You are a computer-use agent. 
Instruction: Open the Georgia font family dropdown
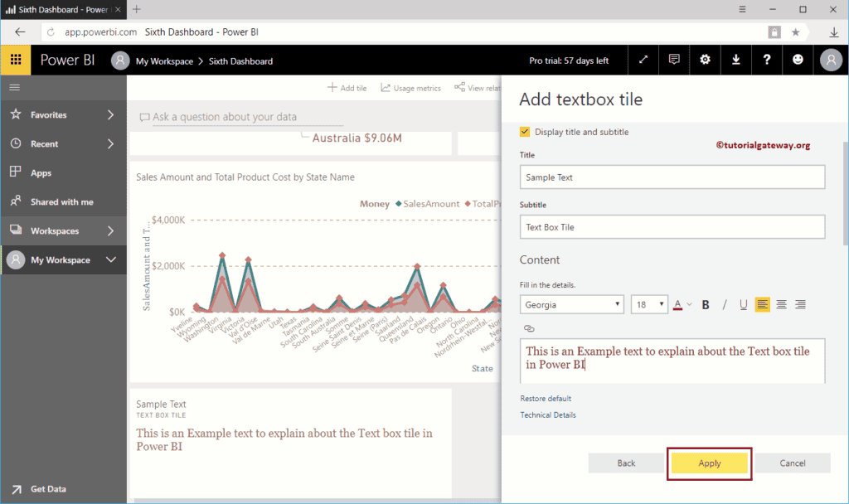point(571,304)
